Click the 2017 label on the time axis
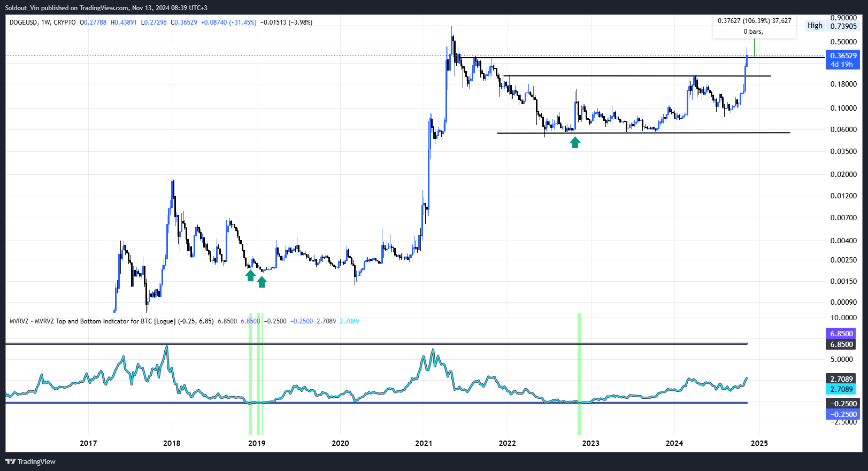 click(88, 443)
